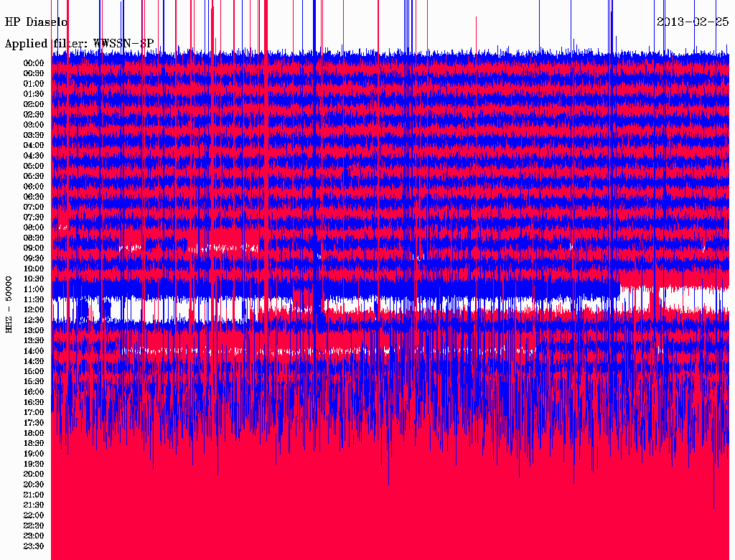Select the 00:00 time label
This screenshot has height=560, width=735.
coord(34,63)
